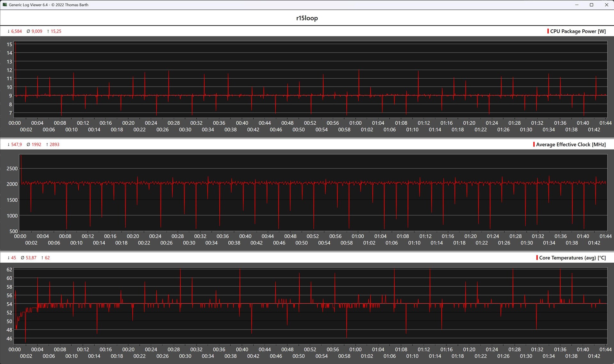Click the Average Effective Clock [MHz] label

click(x=571, y=144)
